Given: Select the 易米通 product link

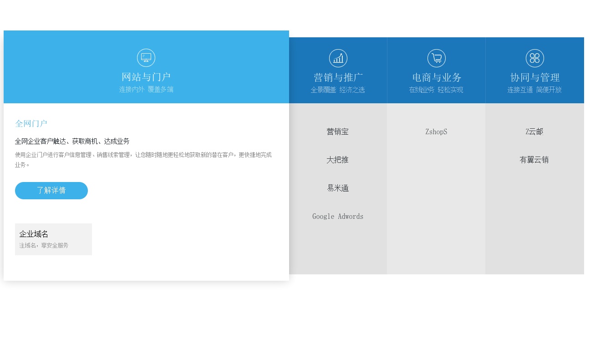Looking at the screenshot, I should pyautogui.click(x=338, y=188).
